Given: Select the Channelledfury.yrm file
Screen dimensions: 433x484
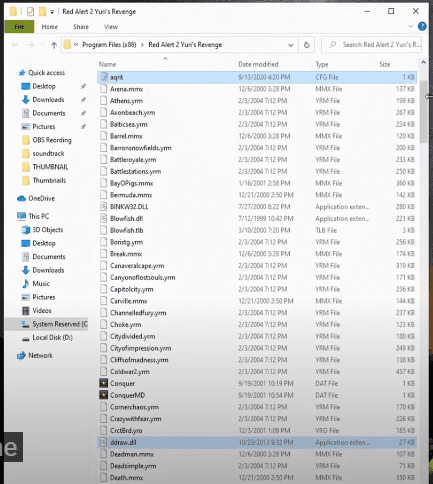Looking at the screenshot, I should 257,313.
